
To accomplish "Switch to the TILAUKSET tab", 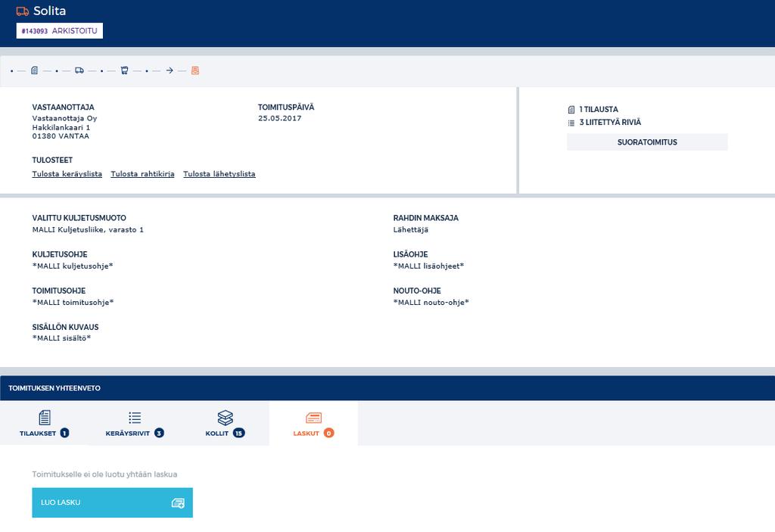I will coord(45,424).
